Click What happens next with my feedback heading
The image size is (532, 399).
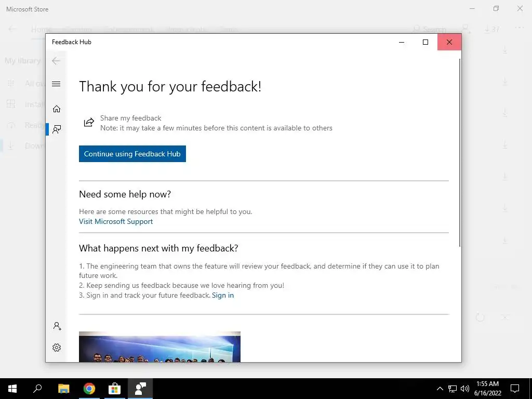[158, 248]
